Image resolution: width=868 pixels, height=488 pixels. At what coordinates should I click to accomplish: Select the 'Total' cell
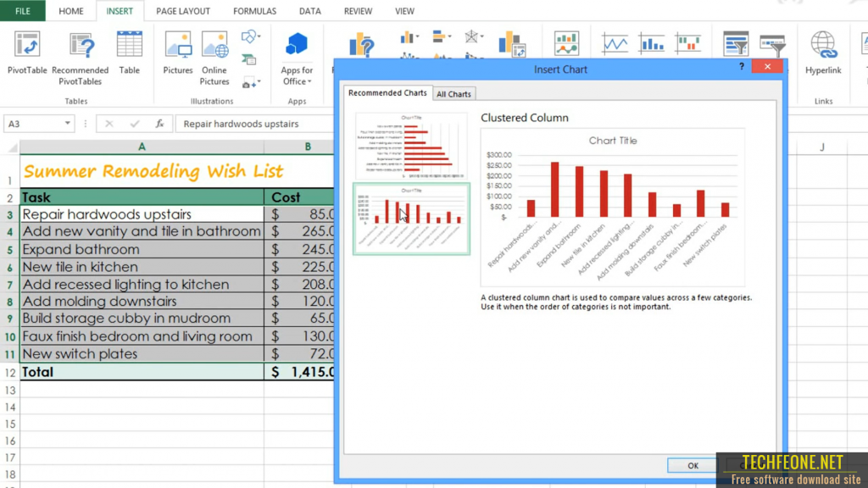point(142,372)
